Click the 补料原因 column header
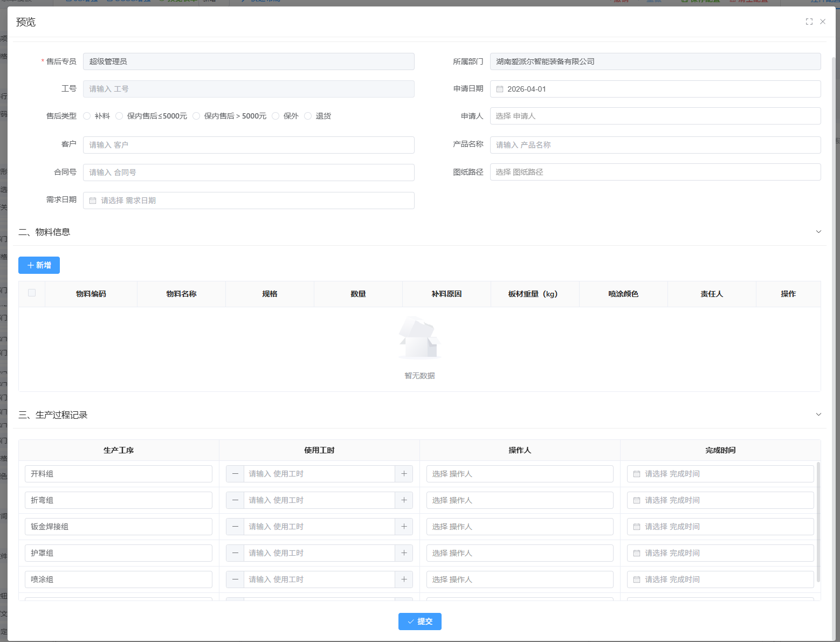This screenshot has height=642, width=840. (446, 294)
